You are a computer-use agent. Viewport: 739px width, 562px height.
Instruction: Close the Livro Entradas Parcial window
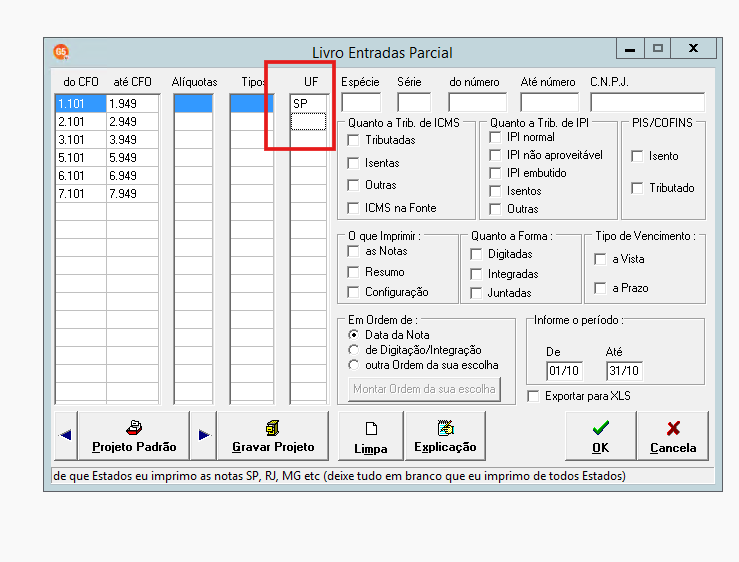693,49
